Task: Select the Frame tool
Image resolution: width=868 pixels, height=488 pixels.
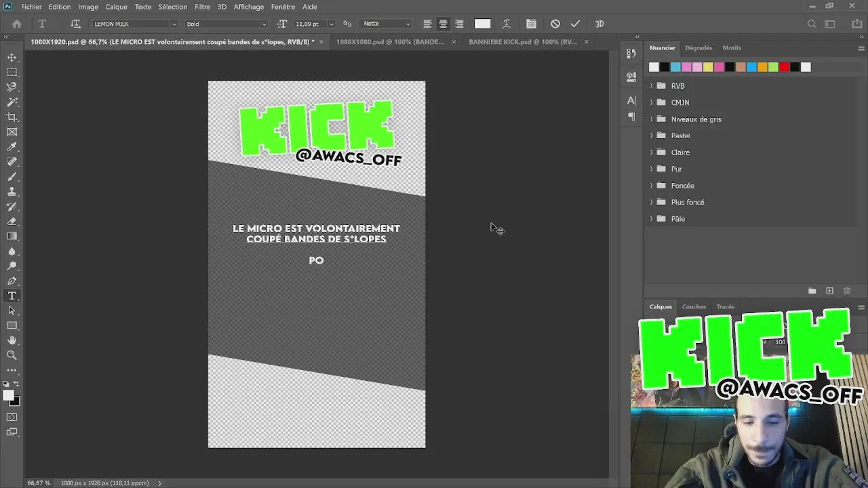Action: [x=12, y=132]
